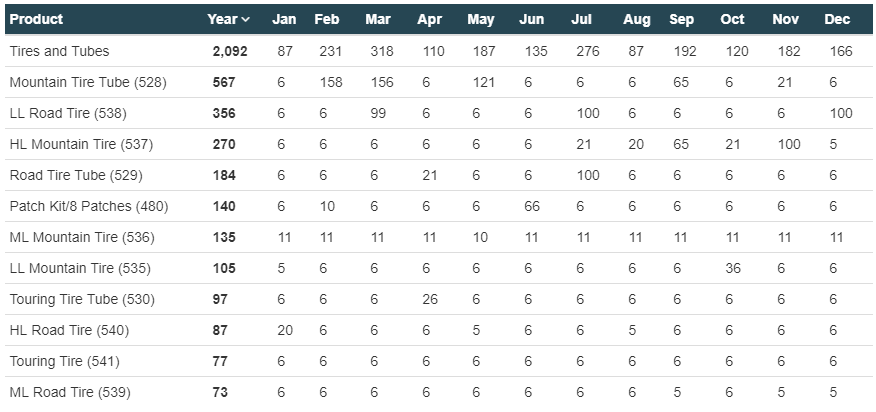Sort by the Year column chevron
This screenshot has height=412, width=876.
click(245, 20)
